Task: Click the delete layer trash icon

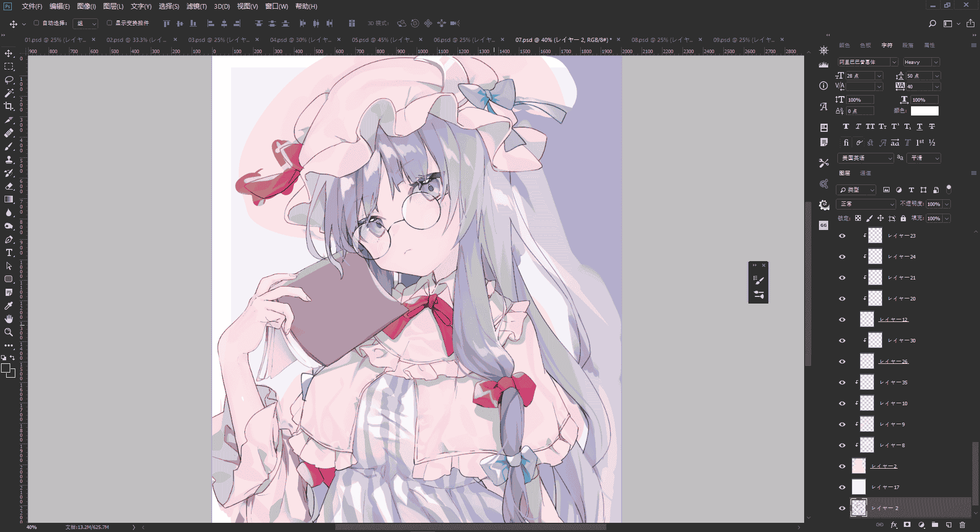Action: [962, 524]
